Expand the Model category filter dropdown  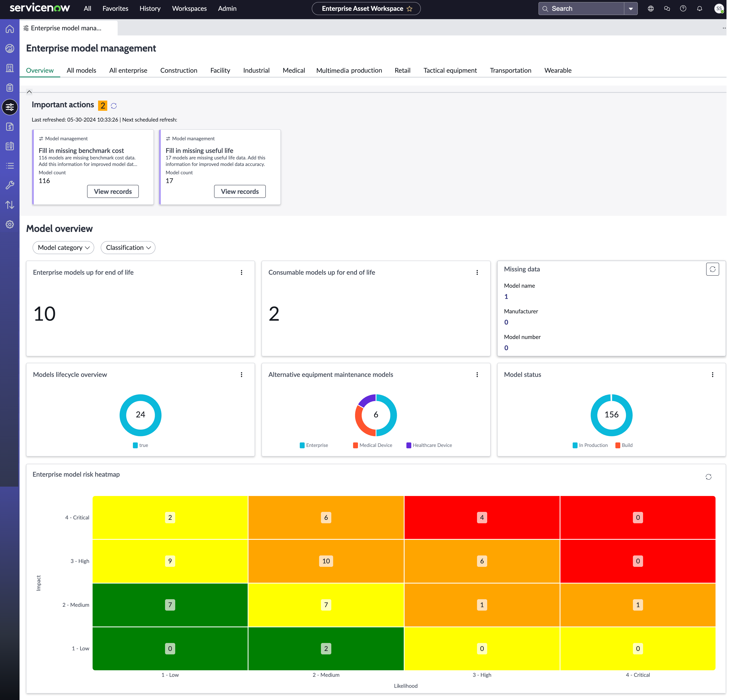(63, 248)
